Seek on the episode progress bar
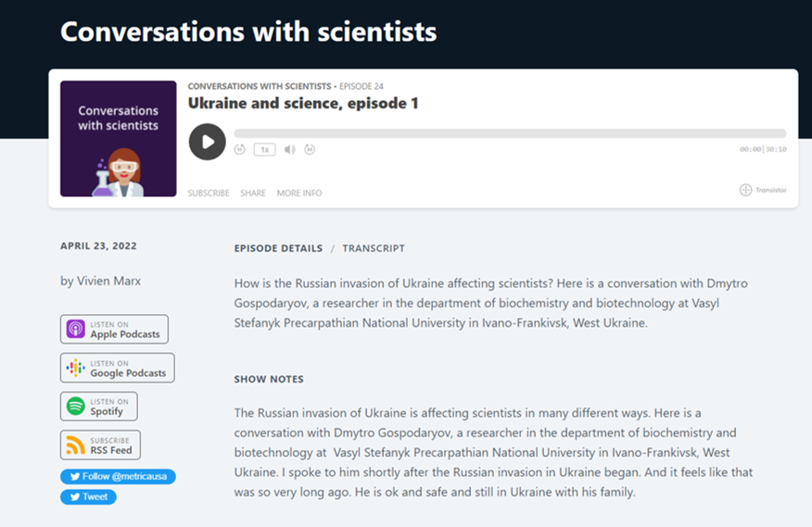This screenshot has height=527, width=812. tap(509, 133)
